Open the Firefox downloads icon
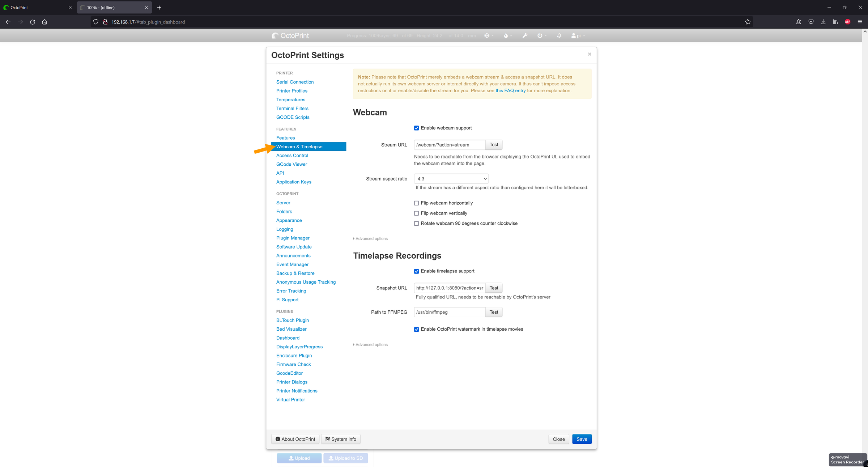 (x=823, y=22)
